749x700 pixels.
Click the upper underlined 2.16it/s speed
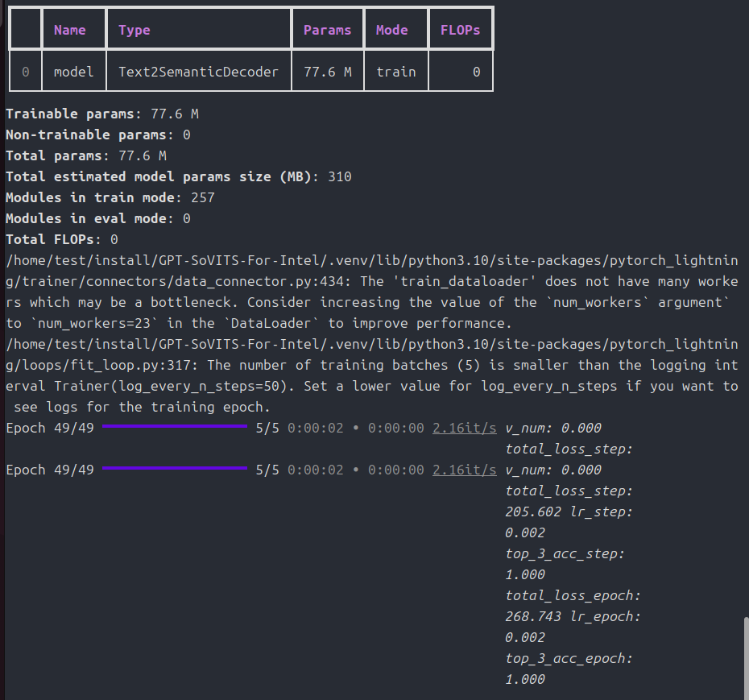coord(464,428)
